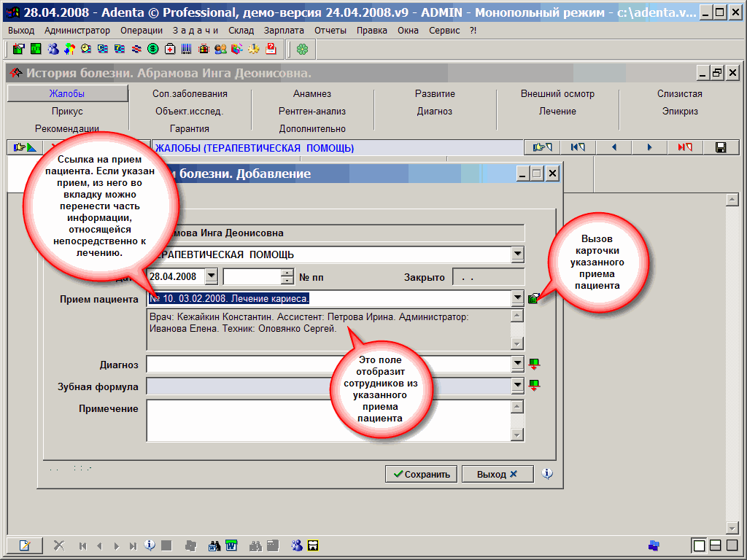Click the first aid kit toolbar icon

click(x=170, y=49)
